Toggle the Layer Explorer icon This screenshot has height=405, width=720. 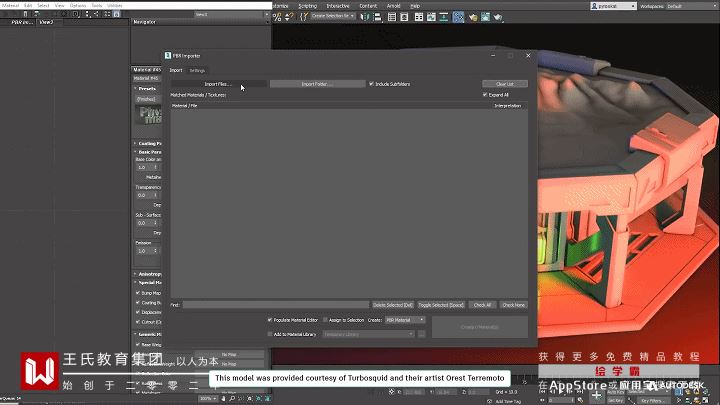click(404, 17)
